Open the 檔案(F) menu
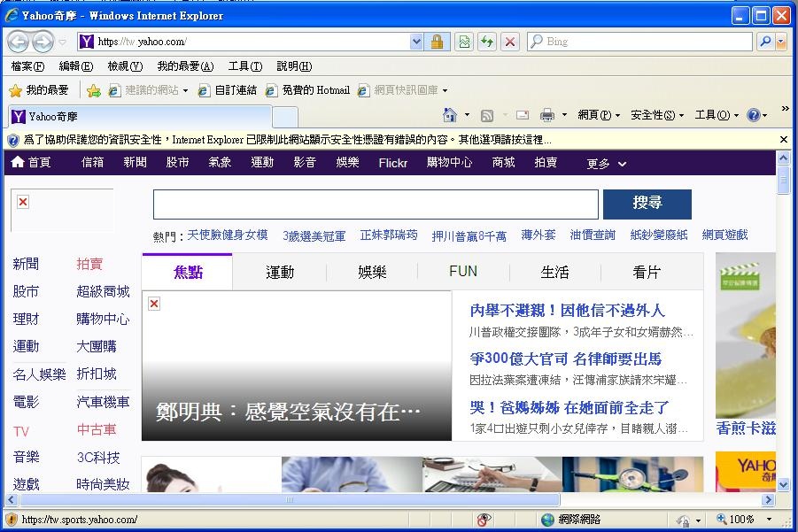This screenshot has height=532, width=798. [27, 66]
